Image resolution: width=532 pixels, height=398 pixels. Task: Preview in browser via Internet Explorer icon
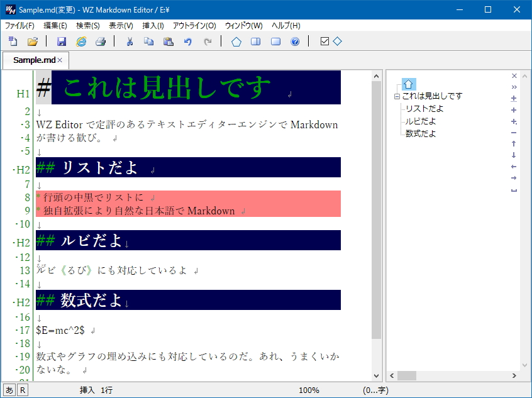coord(81,41)
